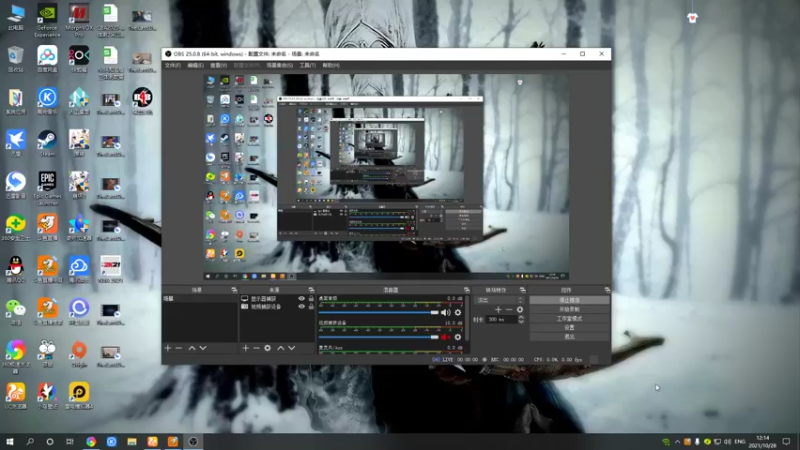Add a new scene in the OBS Scenes panel

coord(168,348)
